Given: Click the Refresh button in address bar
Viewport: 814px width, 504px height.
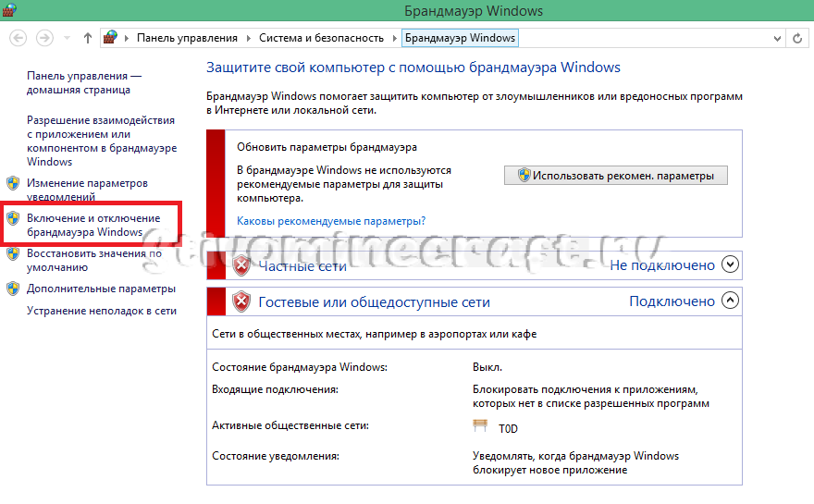Looking at the screenshot, I should pos(797,38).
